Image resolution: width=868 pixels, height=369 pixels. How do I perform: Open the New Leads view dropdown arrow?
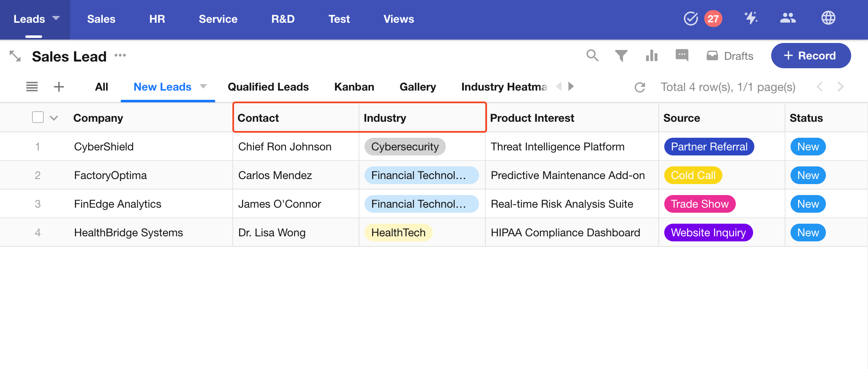coord(203,86)
